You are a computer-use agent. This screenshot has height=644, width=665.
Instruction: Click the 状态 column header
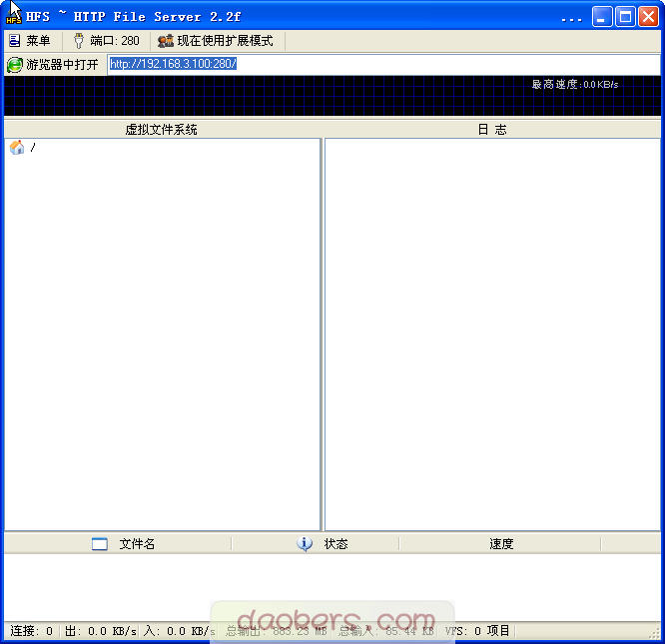(316, 543)
